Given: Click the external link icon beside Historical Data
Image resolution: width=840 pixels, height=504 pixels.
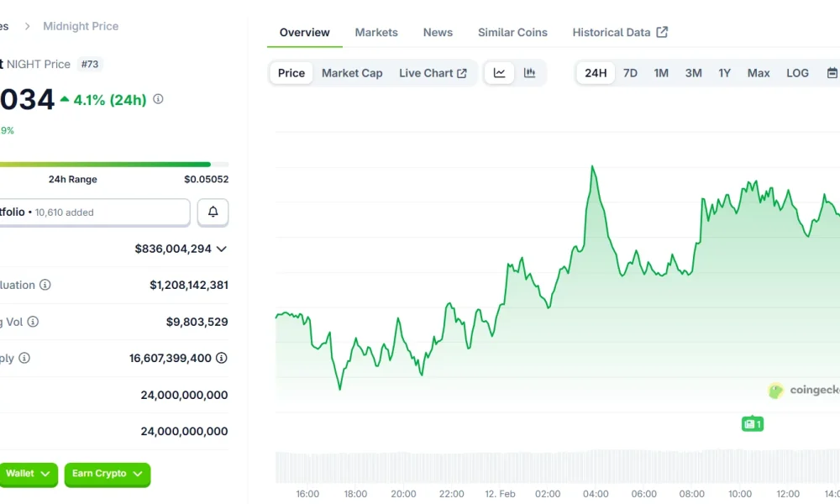Looking at the screenshot, I should click(662, 31).
